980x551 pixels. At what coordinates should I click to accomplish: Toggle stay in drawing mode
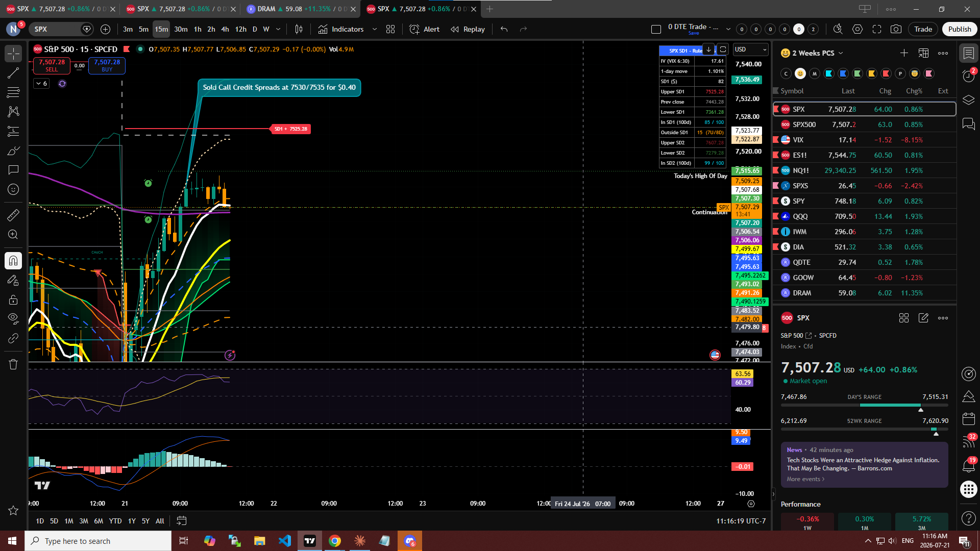[x=13, y=280]
